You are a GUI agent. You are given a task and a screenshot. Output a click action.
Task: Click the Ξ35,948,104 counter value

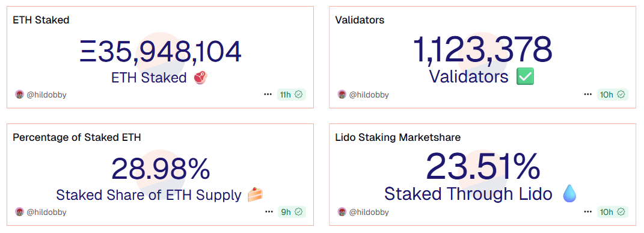[160, 52]
